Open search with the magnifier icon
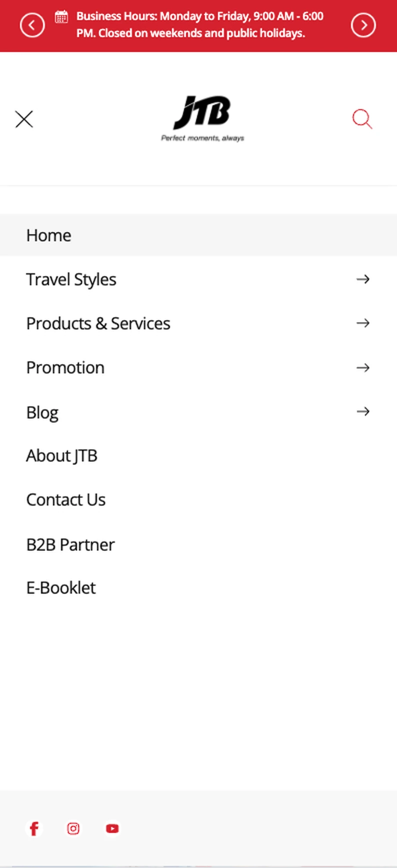This screenshot has width=397, height=868. pos(362,119)
